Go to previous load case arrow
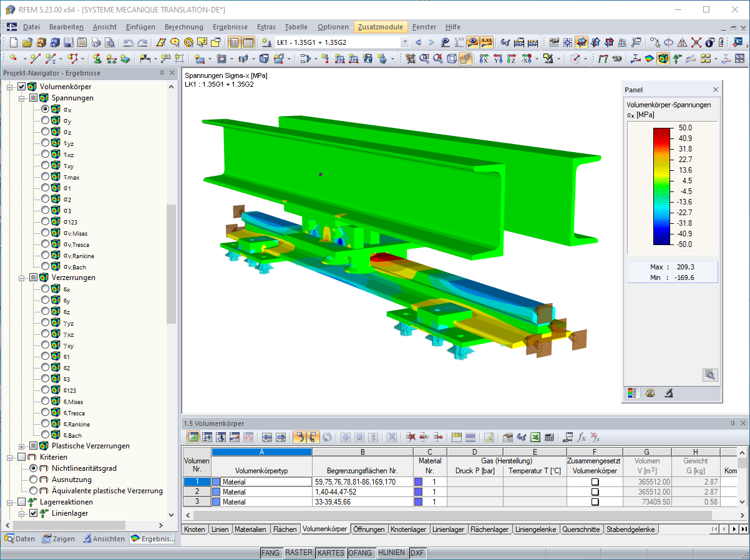Screen dimensions: 750x560 tap(418, 43)
